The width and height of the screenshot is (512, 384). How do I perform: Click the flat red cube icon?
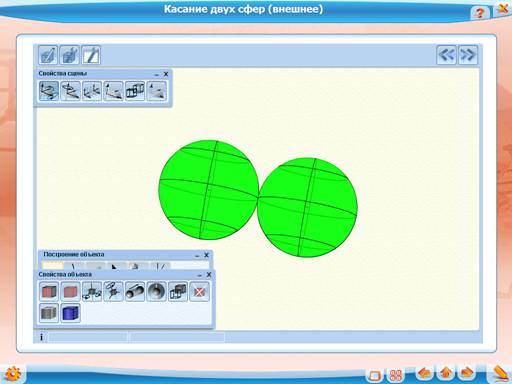[70, 292]
